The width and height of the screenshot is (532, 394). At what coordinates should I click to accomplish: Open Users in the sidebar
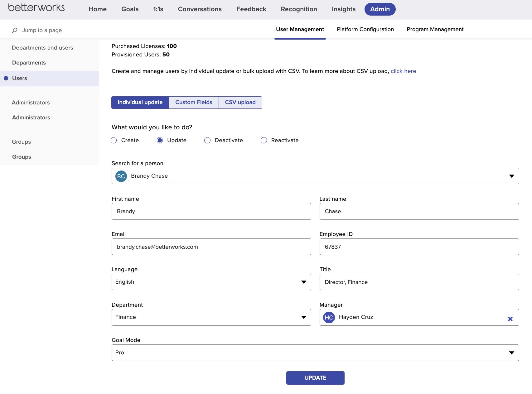click(x=50, y=78)
